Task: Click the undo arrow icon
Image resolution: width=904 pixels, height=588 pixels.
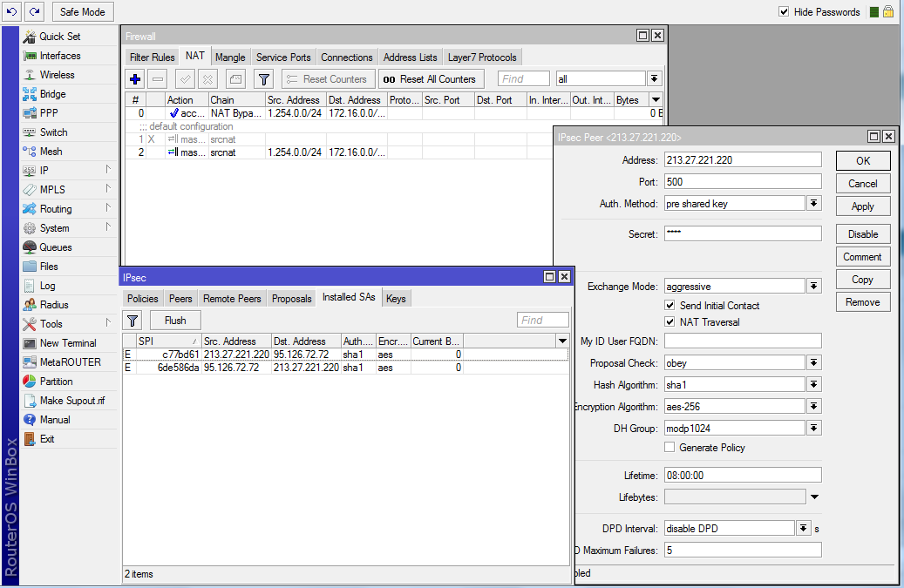Action: (12, 11)
